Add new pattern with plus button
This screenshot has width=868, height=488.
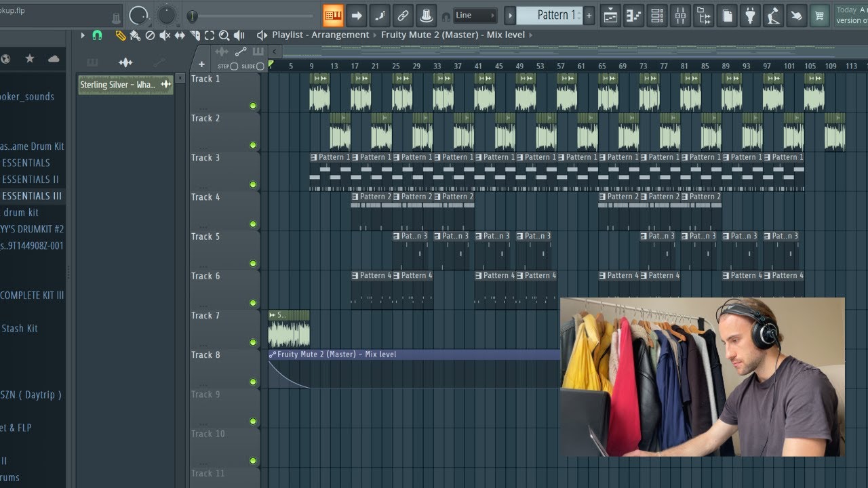point(589,15)
